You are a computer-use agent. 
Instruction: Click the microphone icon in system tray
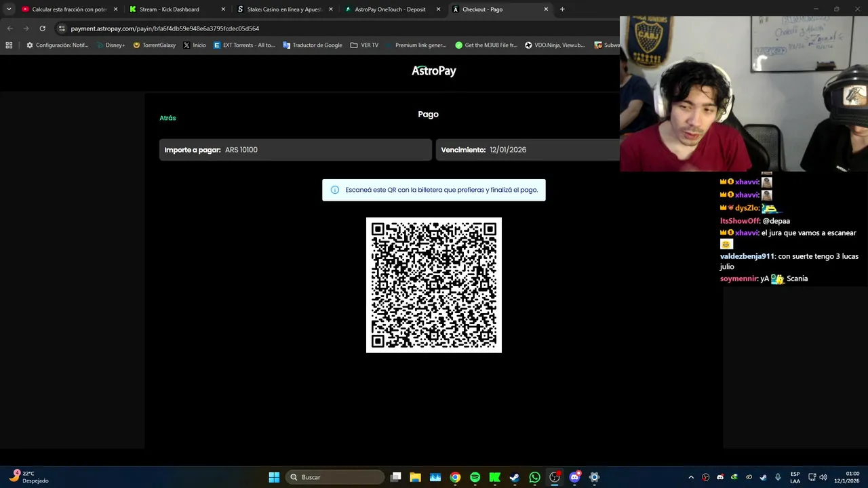pos(778,477)
